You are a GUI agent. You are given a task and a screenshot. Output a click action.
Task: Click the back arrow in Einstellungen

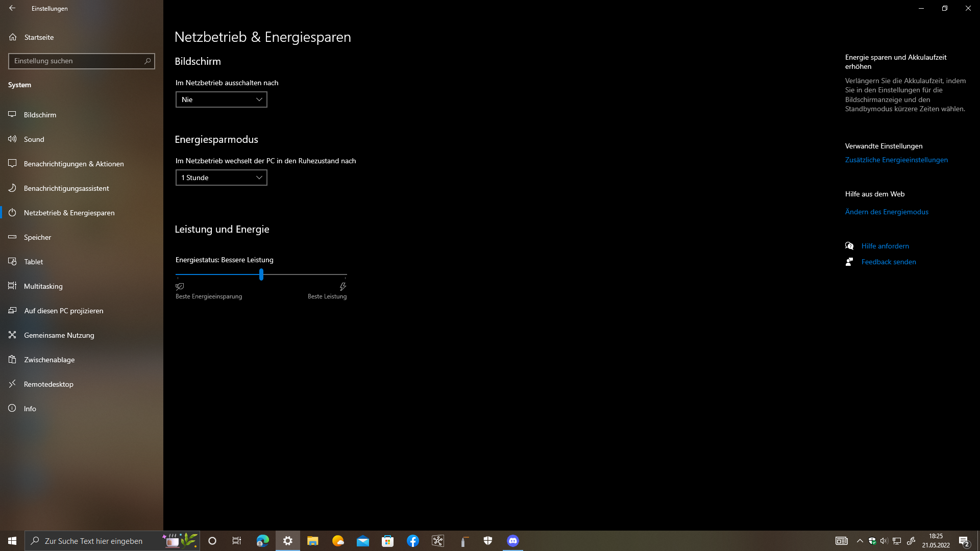point(12,8)
